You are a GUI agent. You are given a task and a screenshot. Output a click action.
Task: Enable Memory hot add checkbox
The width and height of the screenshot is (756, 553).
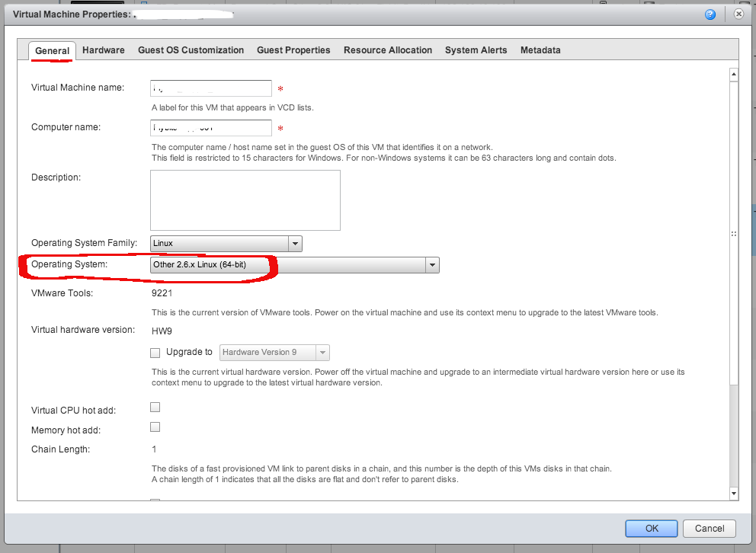155,427
